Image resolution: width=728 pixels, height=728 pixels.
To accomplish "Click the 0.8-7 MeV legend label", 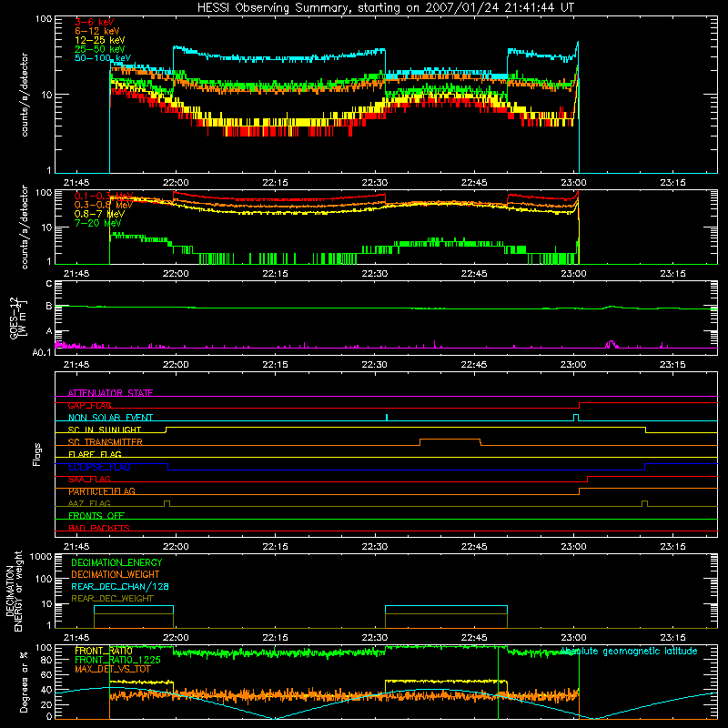I will (x=99, y=214).
